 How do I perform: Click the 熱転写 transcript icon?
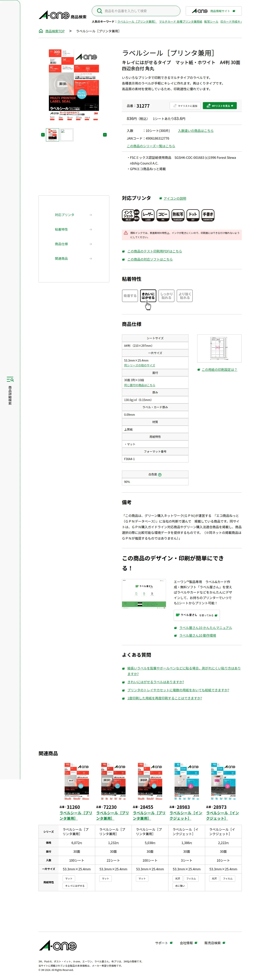tap(178, 215)
